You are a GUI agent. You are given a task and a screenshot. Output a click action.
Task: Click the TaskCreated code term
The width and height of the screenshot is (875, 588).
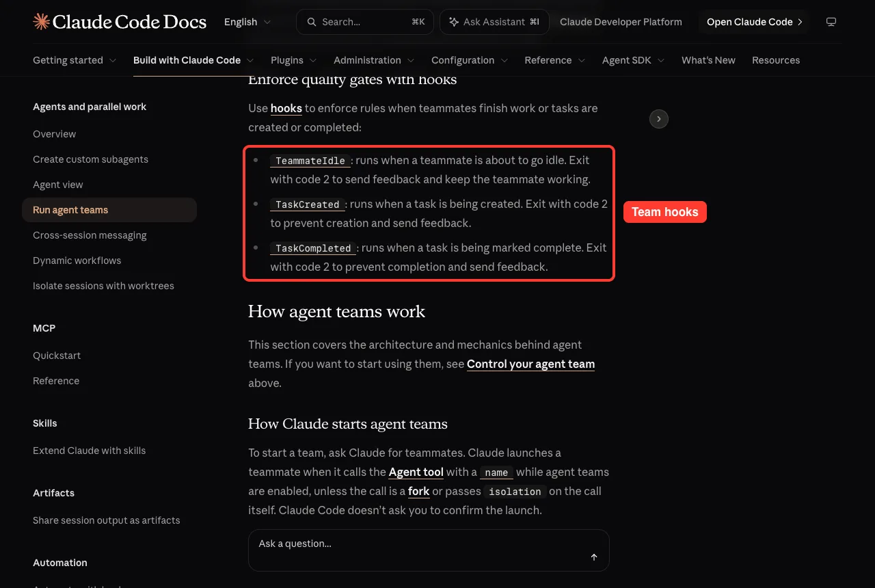pos(308,204)
